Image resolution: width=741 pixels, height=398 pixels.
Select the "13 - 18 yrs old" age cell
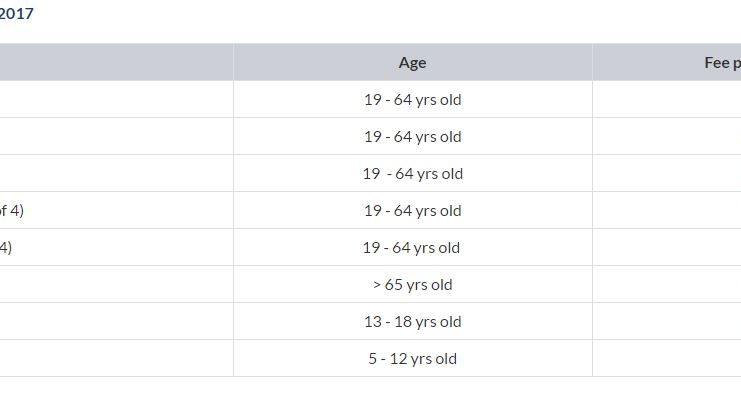coord(413,321)
